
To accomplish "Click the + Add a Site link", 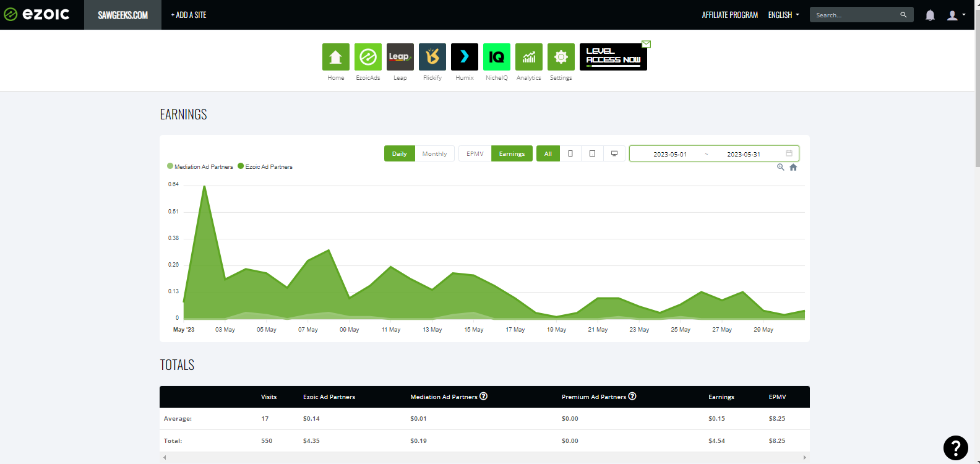I will [189, 15].
